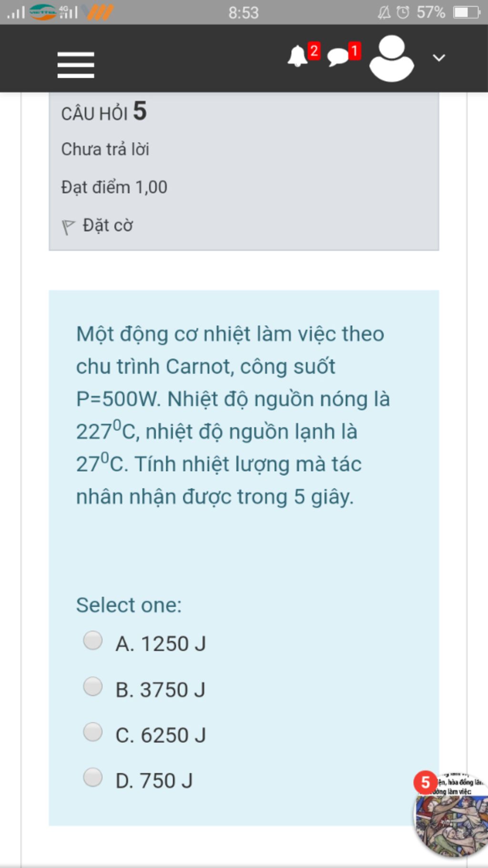Screen dimensions: 488x868
Task: Open messages chat bubble icon
Action: (x=338, y=57)
